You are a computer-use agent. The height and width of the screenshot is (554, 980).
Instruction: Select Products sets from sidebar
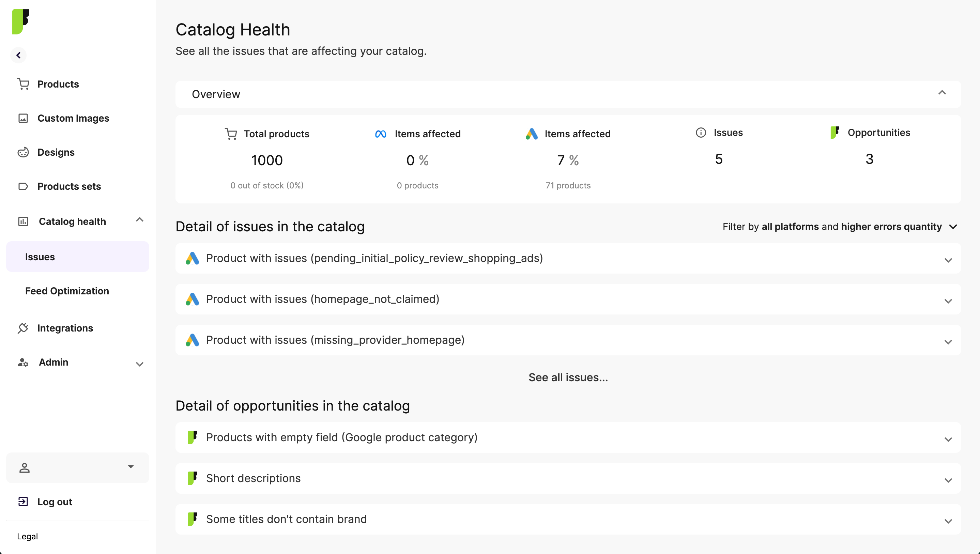(x=69, y=186)
